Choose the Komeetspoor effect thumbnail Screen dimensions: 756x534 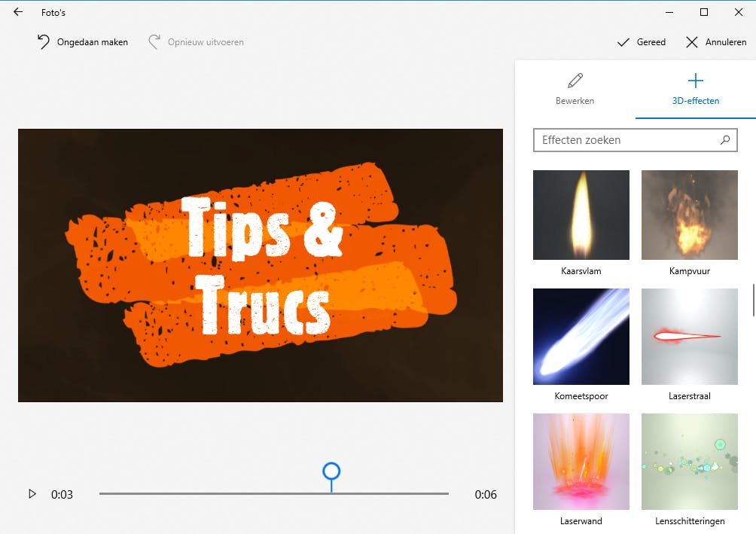tap(581, 336)
